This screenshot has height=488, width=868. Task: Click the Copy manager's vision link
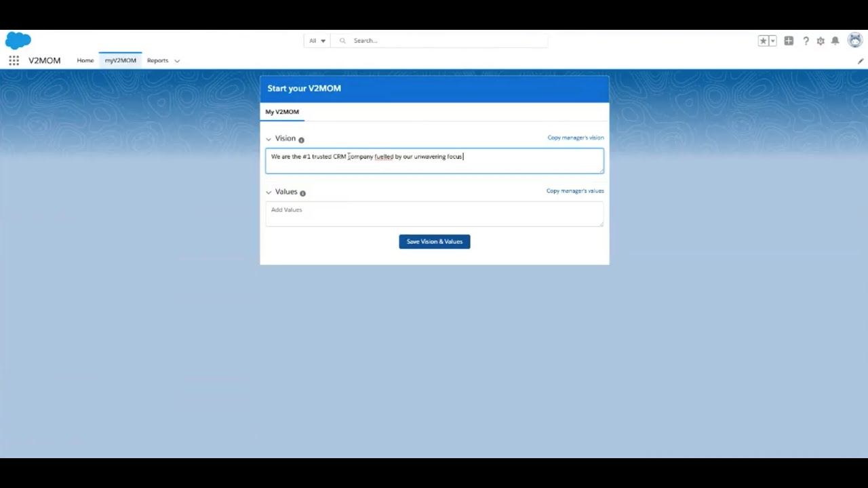(x=576, y=138)
